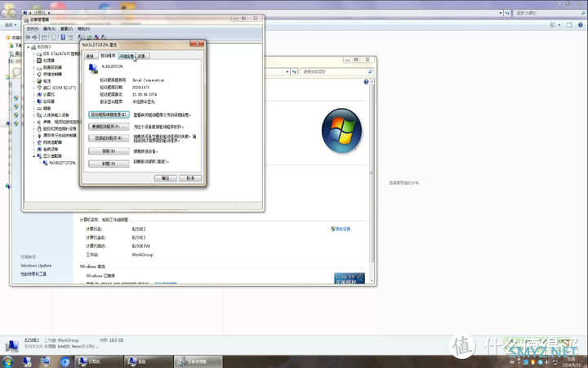Expand the 端口 (COM 和 LPT) node

[x=33, y=88]
